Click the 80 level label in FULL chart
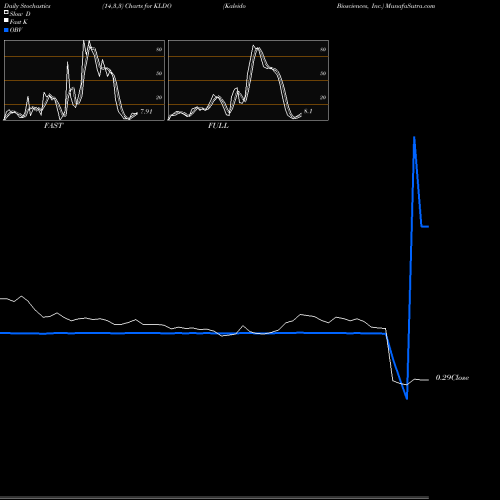 (323, 49)
